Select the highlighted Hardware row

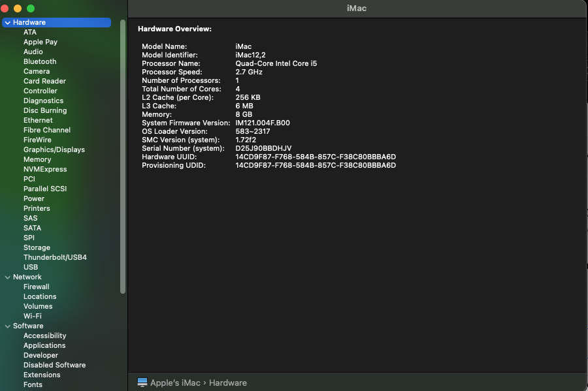coord(57,22)
